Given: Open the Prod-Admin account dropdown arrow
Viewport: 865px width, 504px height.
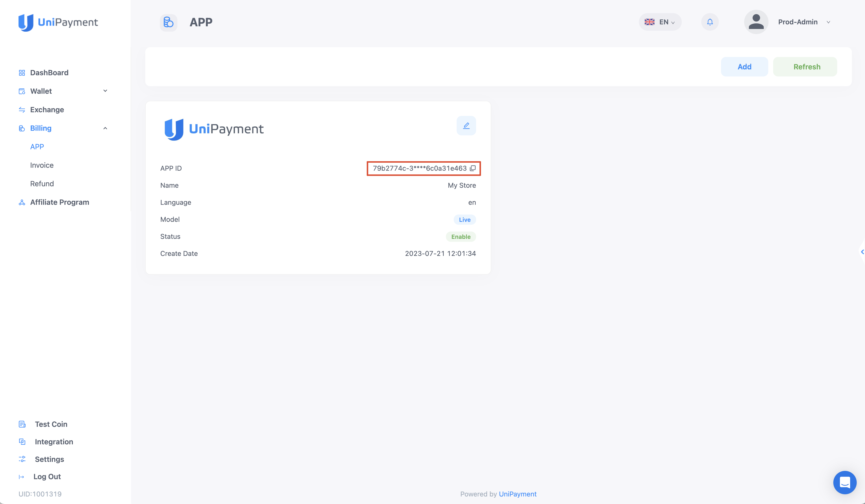Looking at the screenshot, I should 828,22.
